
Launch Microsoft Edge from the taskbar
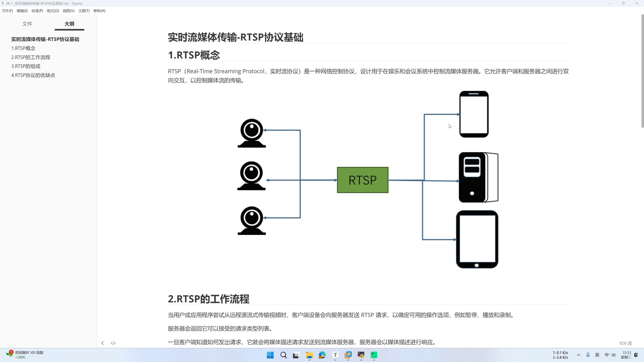[x=322, y=355]
